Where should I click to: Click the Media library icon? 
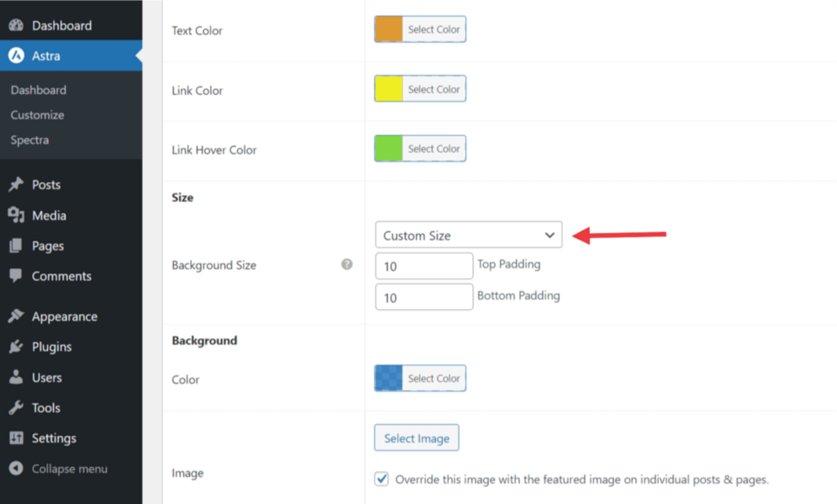point(16,216)
